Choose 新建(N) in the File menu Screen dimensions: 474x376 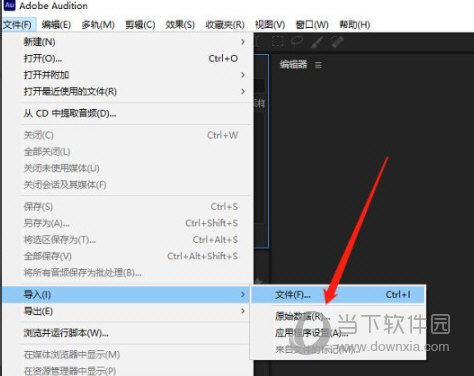pos(127,42)
